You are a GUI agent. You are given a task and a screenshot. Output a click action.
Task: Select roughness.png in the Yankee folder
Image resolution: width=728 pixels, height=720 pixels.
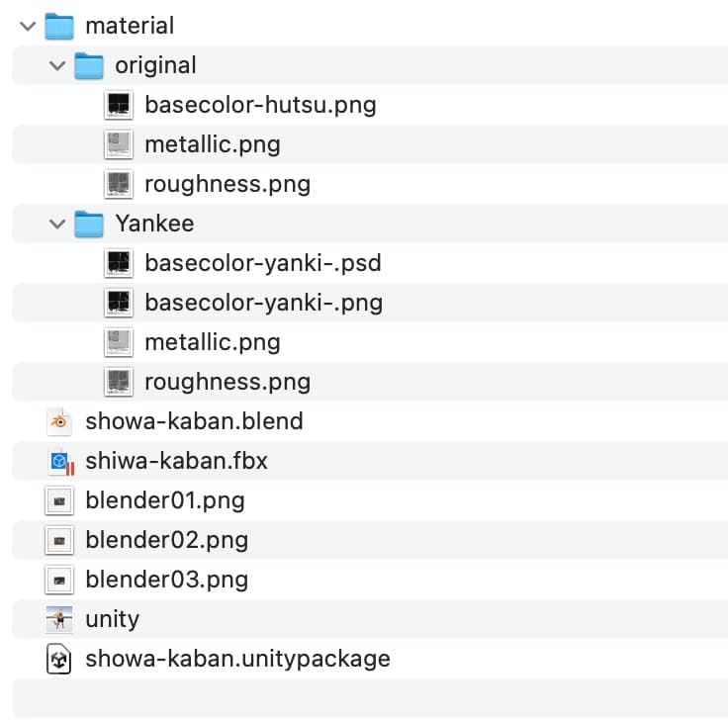(227, 382)
